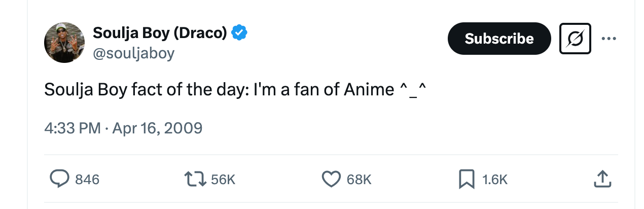The image size is (644, 209).
Task: Open the Soulja Boy (Draco) display name
Action: [160, 33]
